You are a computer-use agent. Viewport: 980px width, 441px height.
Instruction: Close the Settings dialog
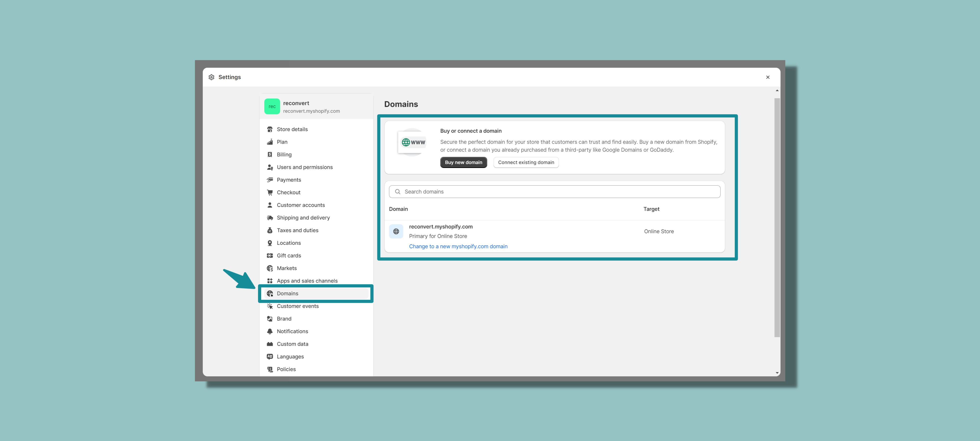click(768, 77)
